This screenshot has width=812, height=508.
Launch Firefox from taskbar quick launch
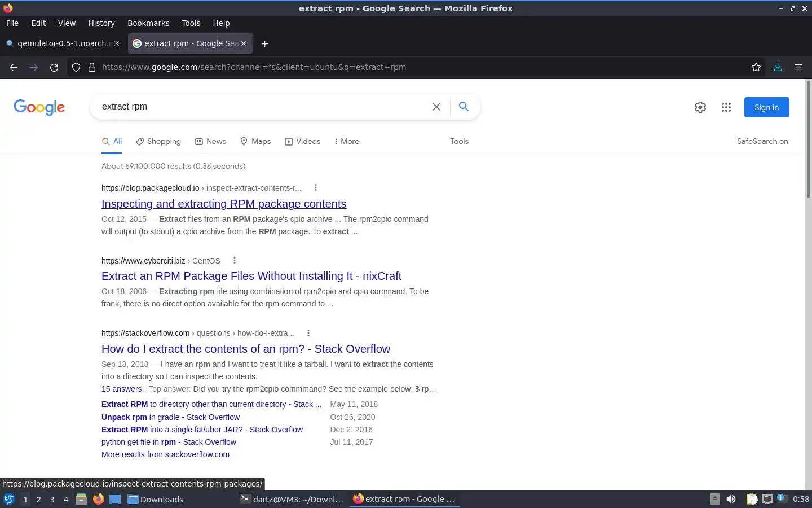98,499
